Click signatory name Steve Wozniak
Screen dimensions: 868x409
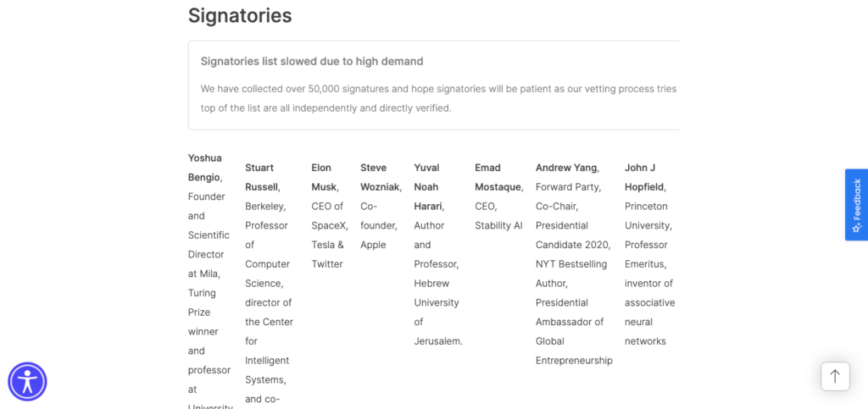click(381, 177)
